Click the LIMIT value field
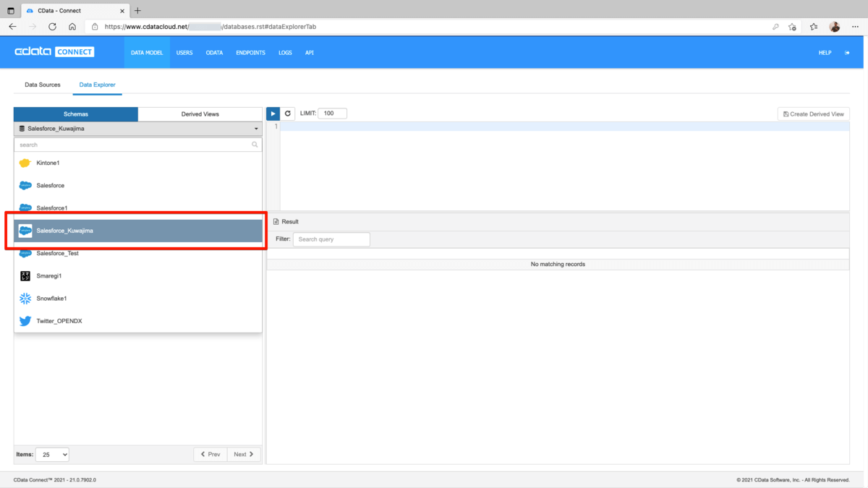The image size is (868, 488). [x=332, y=114]
